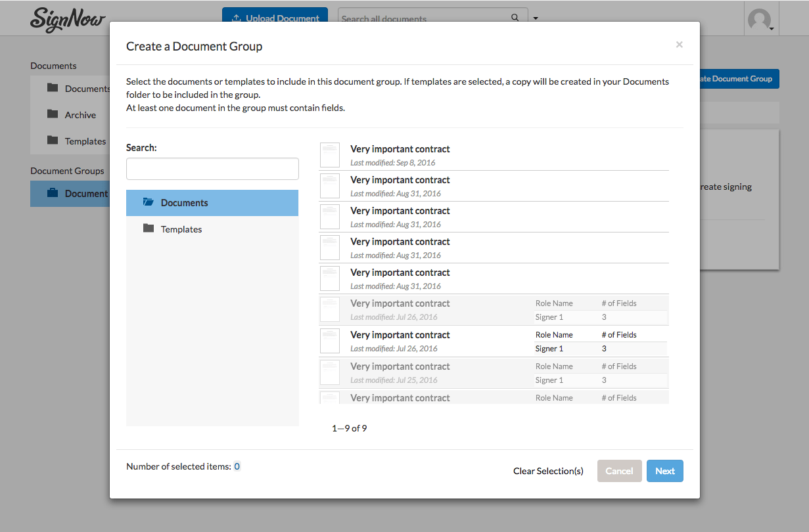809x532 pixels.
Task: Click the Next button
Action: (664, 471)
